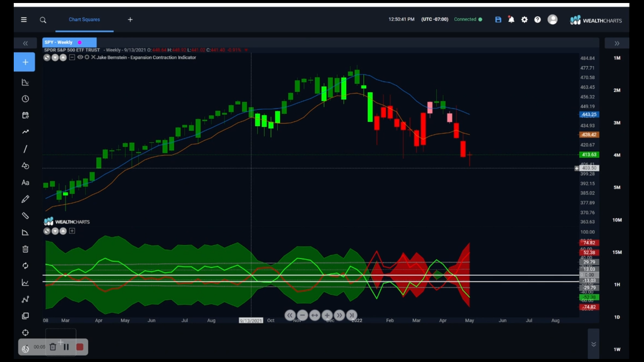
Task: Remove the Jake Bernstein indicator
Action: 93,57
